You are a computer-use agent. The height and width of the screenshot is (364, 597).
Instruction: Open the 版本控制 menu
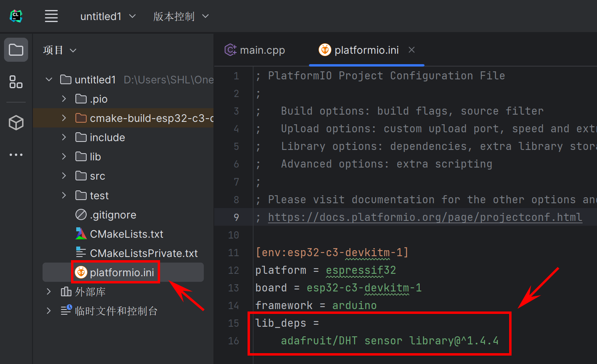tap(181, 16)
